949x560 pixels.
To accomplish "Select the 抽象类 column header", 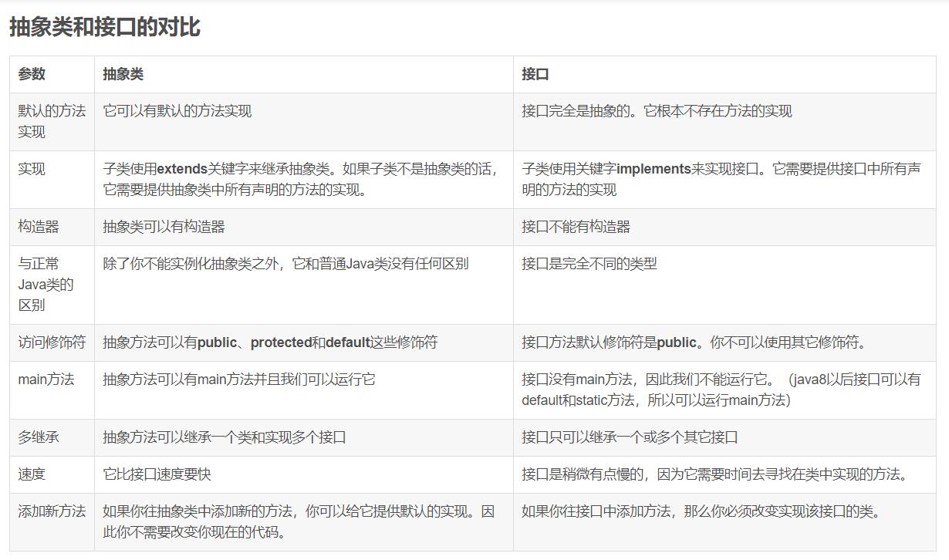I will (304, 74).
